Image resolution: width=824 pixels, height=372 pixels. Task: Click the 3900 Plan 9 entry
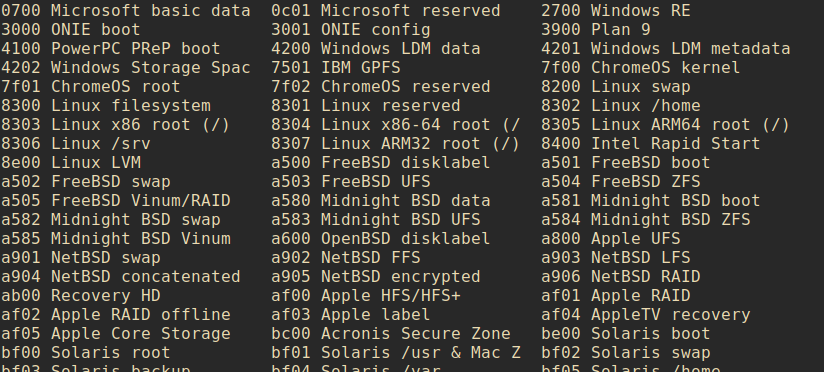(596, 29)
